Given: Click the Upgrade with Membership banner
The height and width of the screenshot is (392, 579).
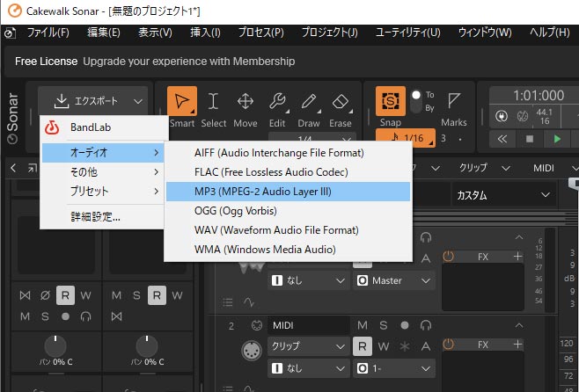Looking at the screenshot, I should pyautogui.click(x=188, y=62).
